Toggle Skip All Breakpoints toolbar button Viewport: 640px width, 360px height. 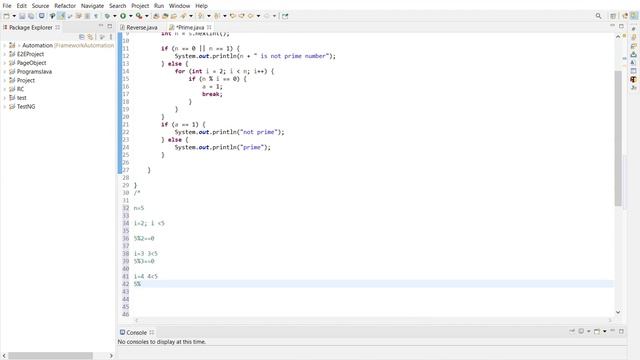click(52, 16)
